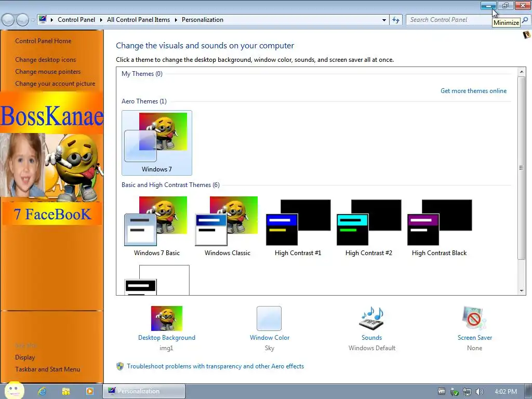Image resolution: width=532 pixels, height=399 pixels.
Task: Click the Desktop Background link text
Action: 167,338
